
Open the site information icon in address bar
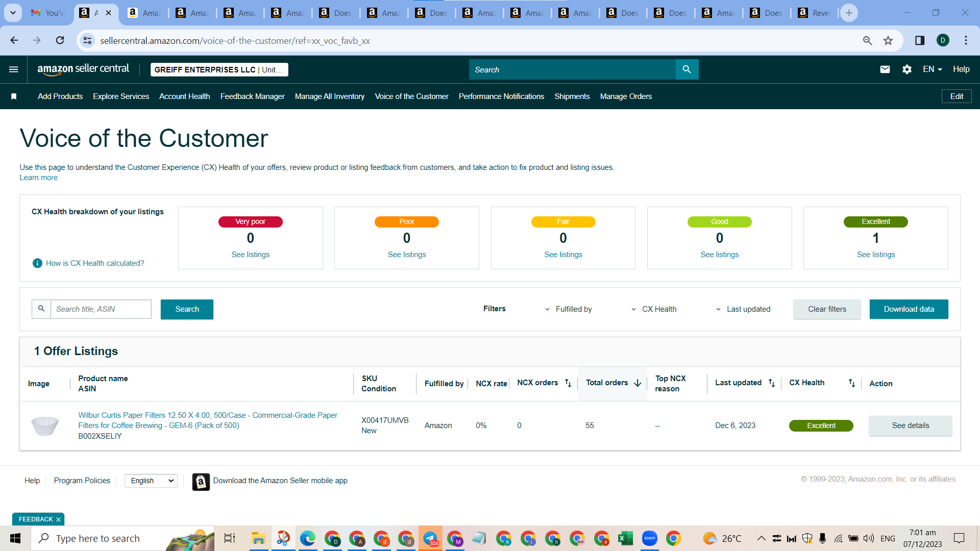(x=88, y=40)
